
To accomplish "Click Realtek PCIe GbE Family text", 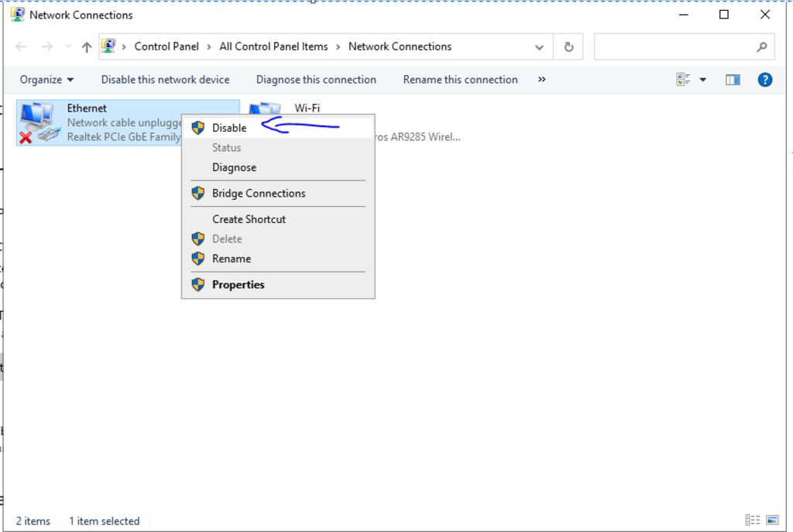I will point(124,137).
